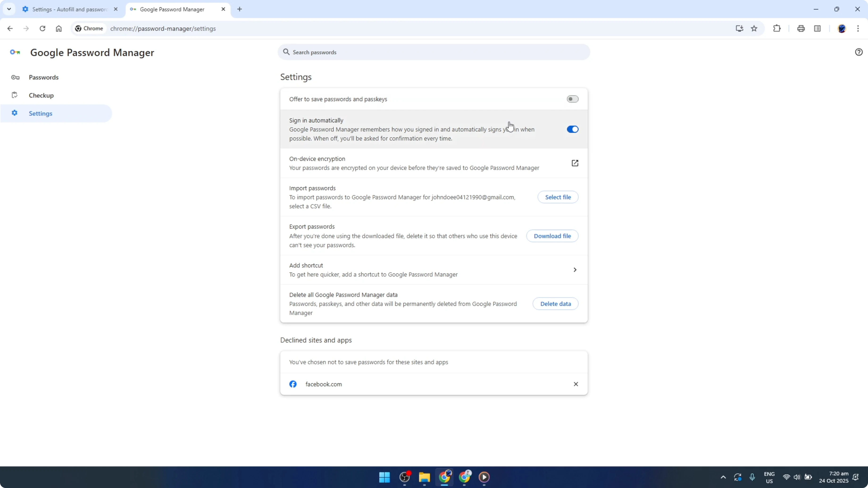The width and height of the screenshot is (868, 488).
Task: Open a new browser tab
Action: 240,9
